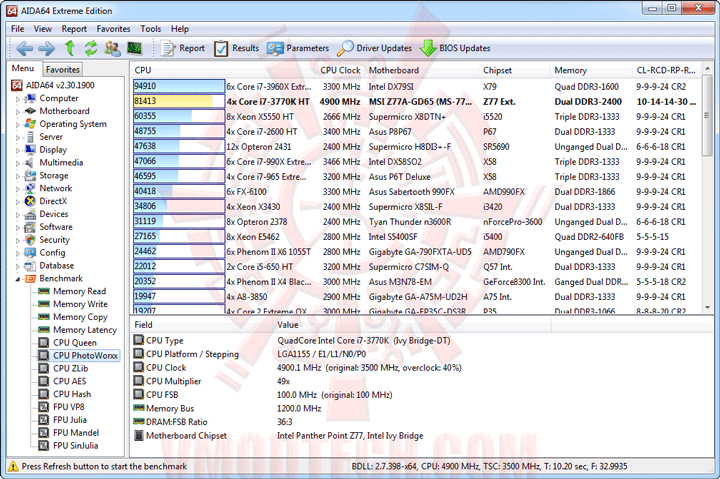Select the Config icon in tree
Viewport: 720px width, 479px height.
(30, 253)
